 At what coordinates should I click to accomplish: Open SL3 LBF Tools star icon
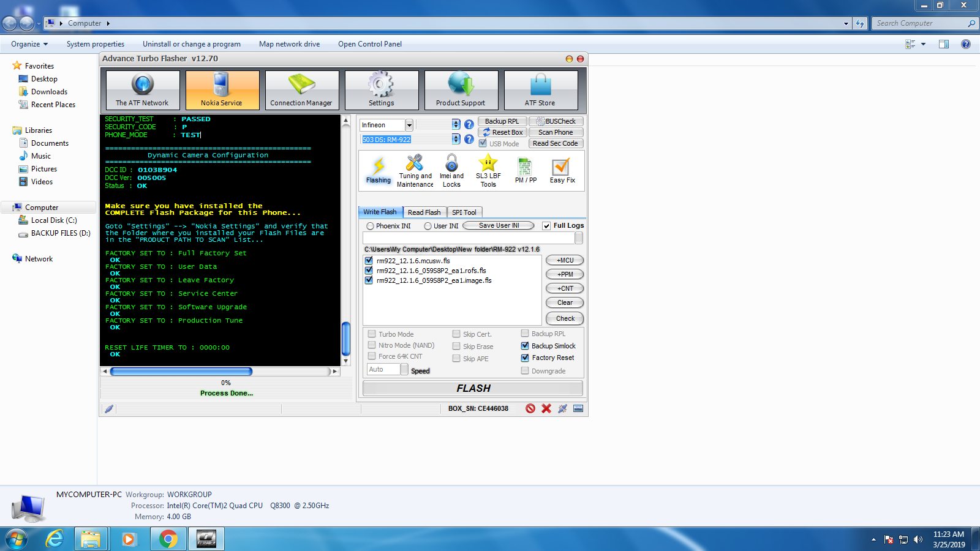coord(488,171)
